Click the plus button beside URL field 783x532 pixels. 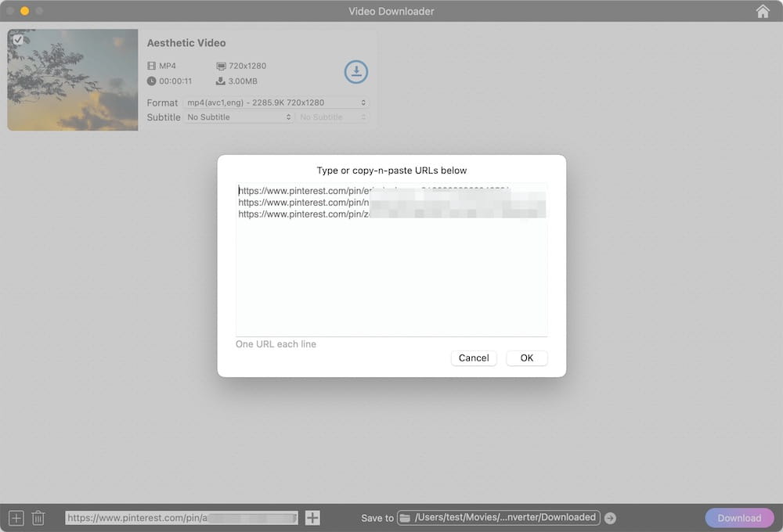click(312, 518)
